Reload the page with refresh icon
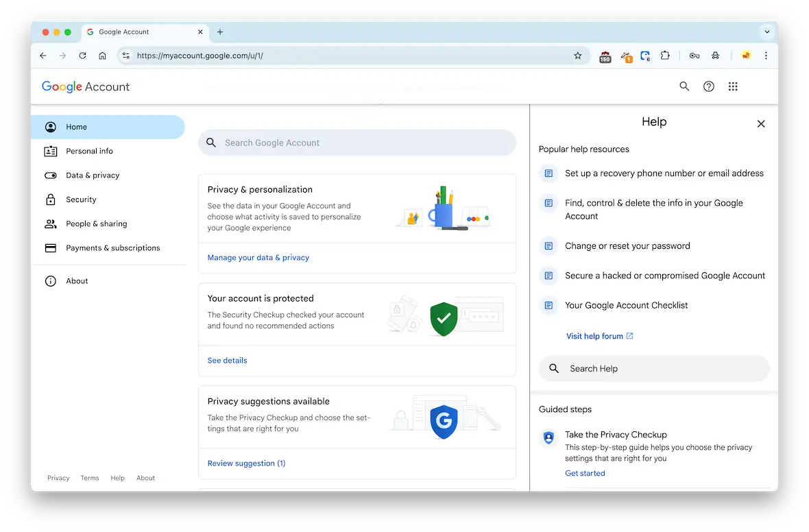The image size is (809, 532). point(82,56)
